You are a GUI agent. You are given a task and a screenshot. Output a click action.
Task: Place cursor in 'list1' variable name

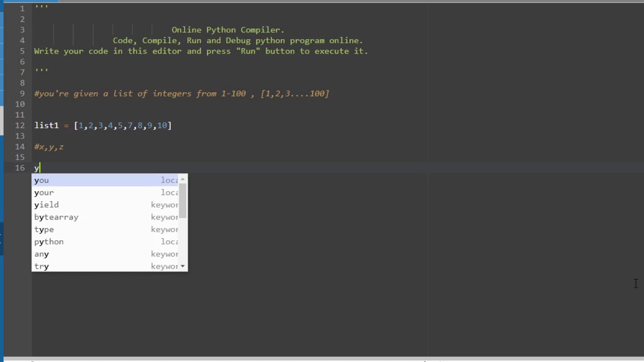point(46,125)
